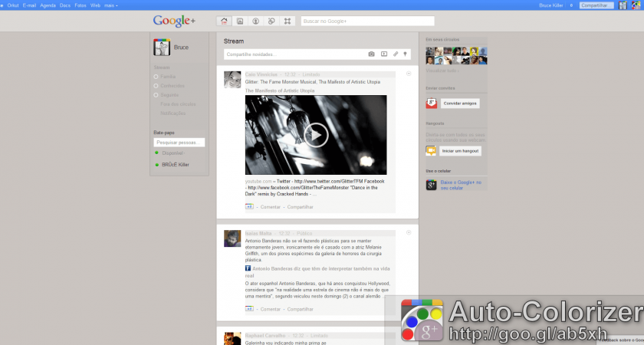Add location using the pin icon
Screen dimensions: 644x345
405,54
